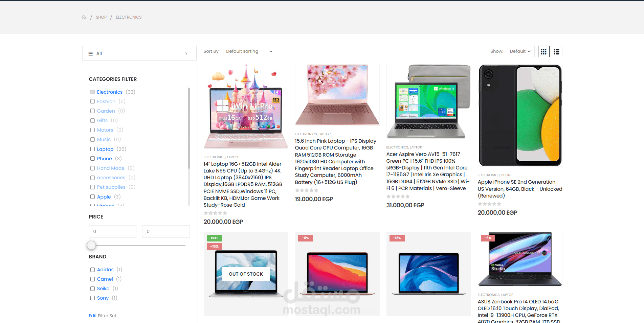
Task: Click the -13% discount badge
Action: tap(397, 238)
